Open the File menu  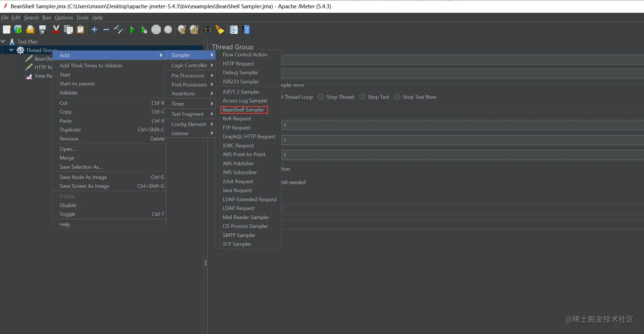coord(5,17)
